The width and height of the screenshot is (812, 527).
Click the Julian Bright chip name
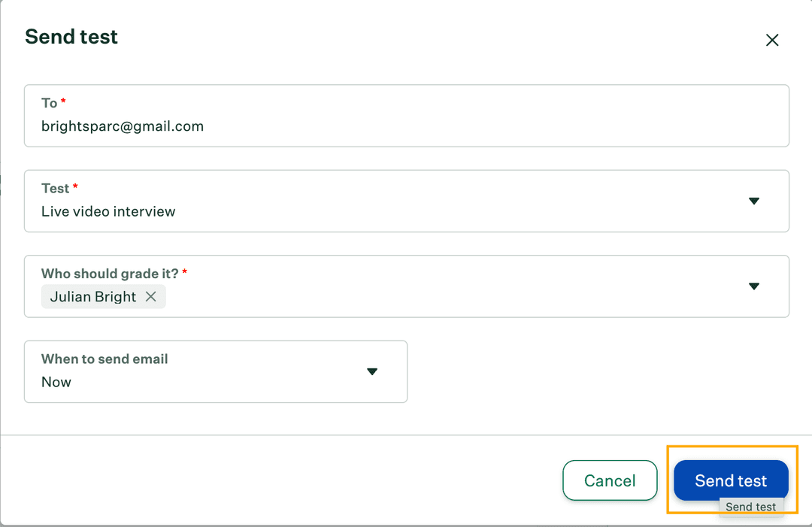pyautogui.click(x=93, y=297)
